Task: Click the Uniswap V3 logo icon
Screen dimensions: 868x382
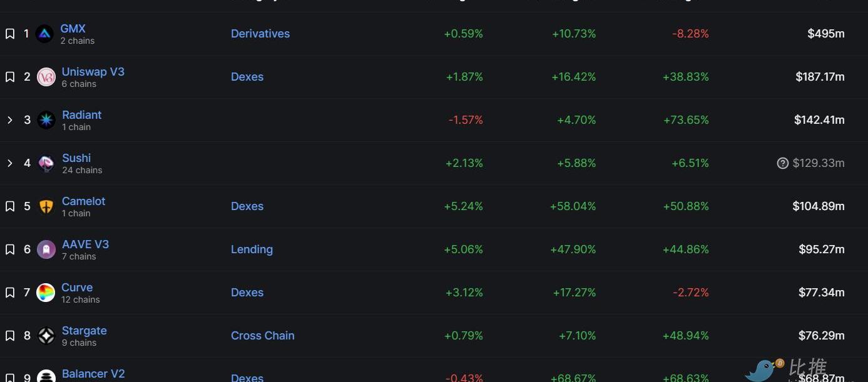Action: tap(46, 77)
